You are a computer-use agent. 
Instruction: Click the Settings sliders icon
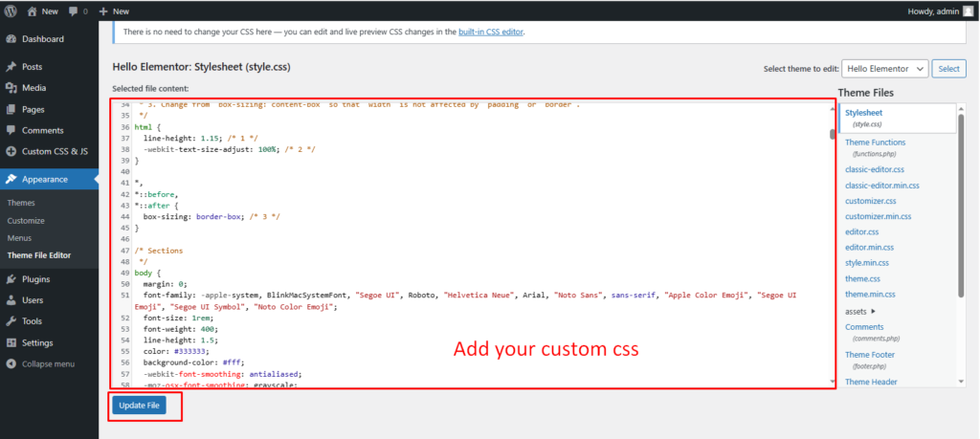tap(11, 342)
